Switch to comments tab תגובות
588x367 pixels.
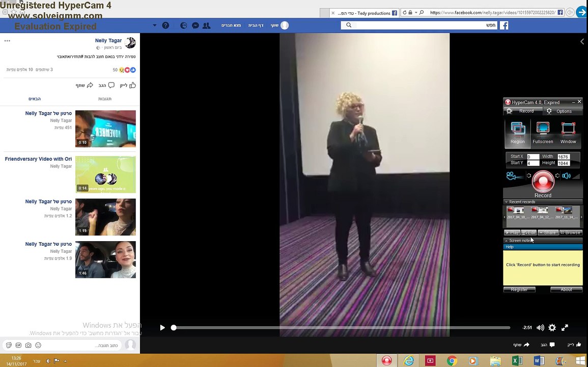click(x=105, y=99)
